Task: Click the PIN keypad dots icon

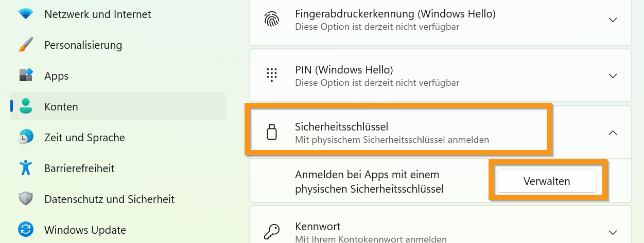Action: [272, 76]
